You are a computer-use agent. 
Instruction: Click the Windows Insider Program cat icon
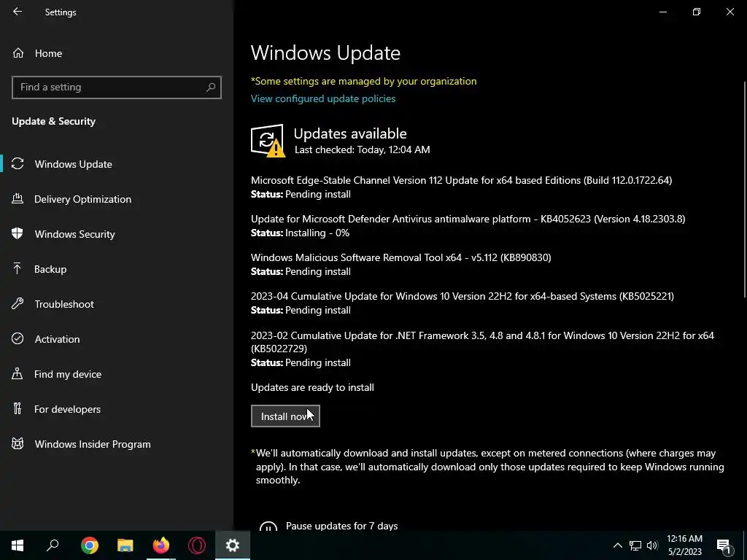18,444
